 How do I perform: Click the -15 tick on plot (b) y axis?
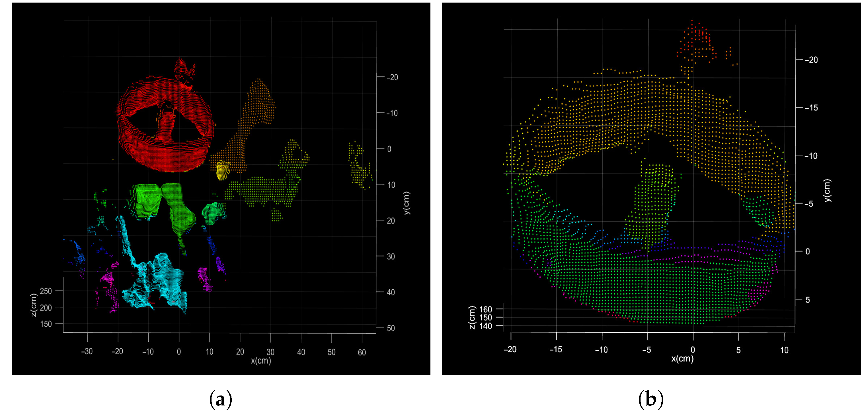tap(811, 108)
